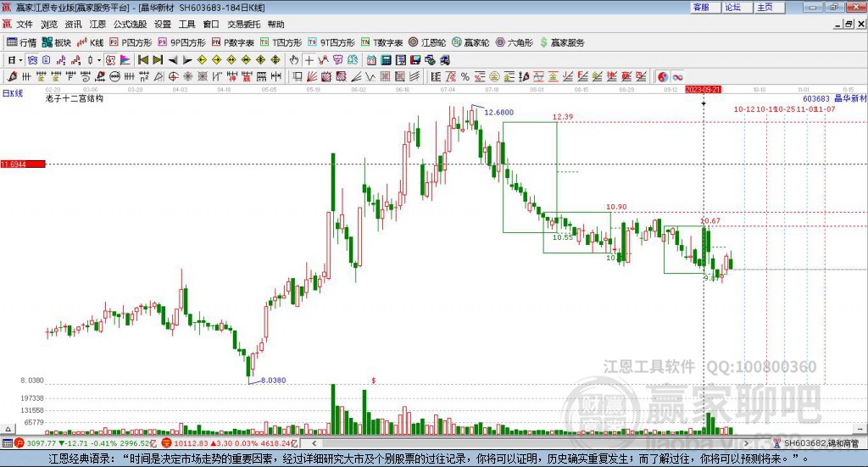Expand the candlestick style dropdown arrow
868x467 pixels.
pos(99,60)
